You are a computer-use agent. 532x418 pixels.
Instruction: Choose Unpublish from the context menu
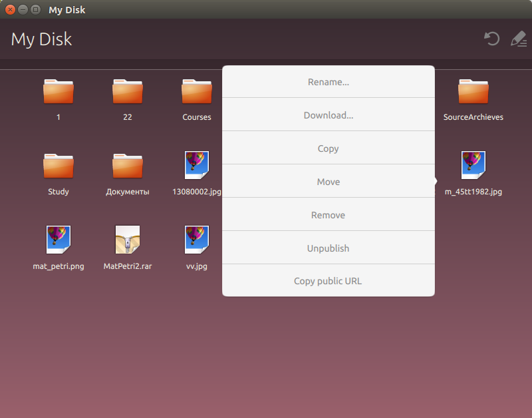click(x=329, y=248)
